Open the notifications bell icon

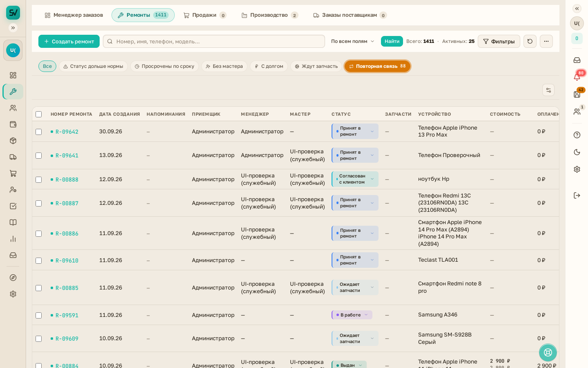577,77
